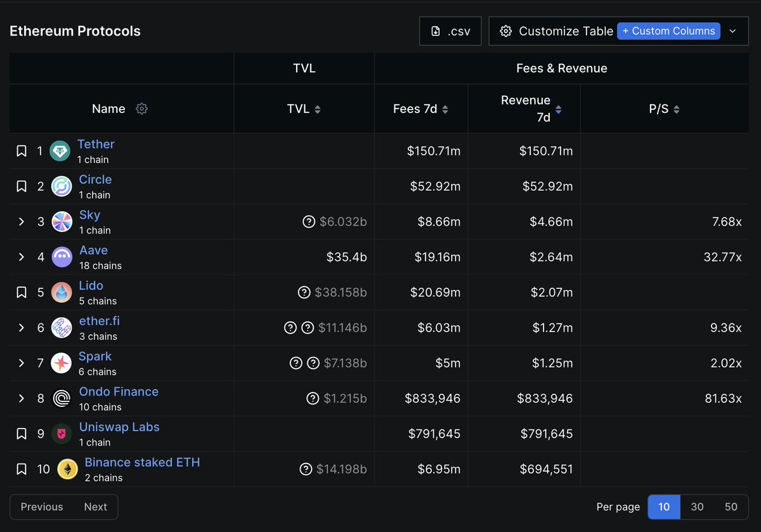Image resolution: width=761 pixels, height=532 pixels.
Task: Click the Tether protocol logo
Action: (60, 151)
